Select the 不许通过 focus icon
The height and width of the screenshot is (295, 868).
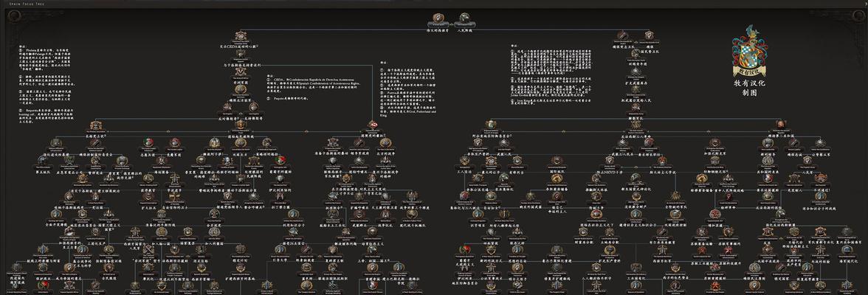pos(820,179)
